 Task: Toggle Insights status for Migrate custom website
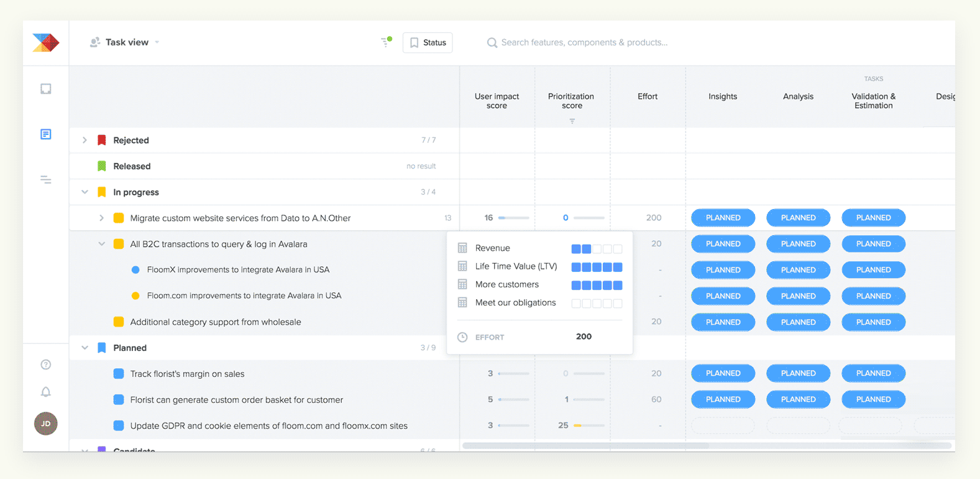click(x=723, y=218)
